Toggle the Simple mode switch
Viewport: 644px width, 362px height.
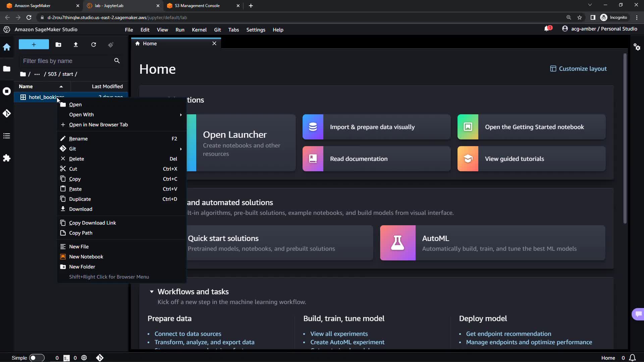37,358
